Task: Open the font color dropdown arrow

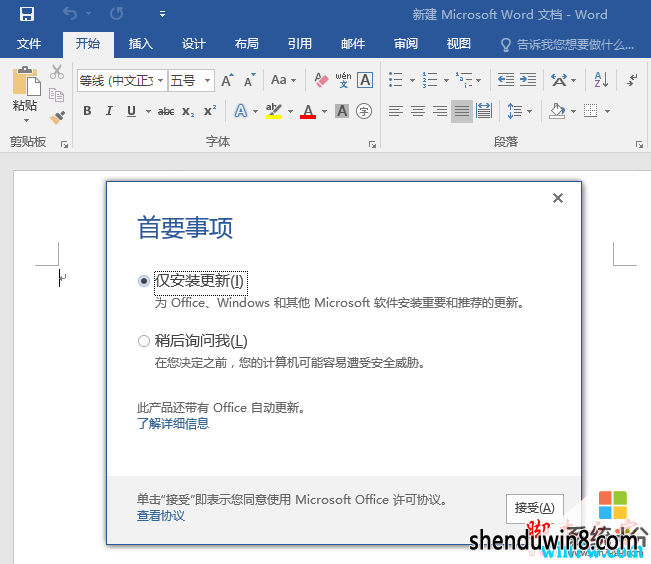Action: coord(324,111)
